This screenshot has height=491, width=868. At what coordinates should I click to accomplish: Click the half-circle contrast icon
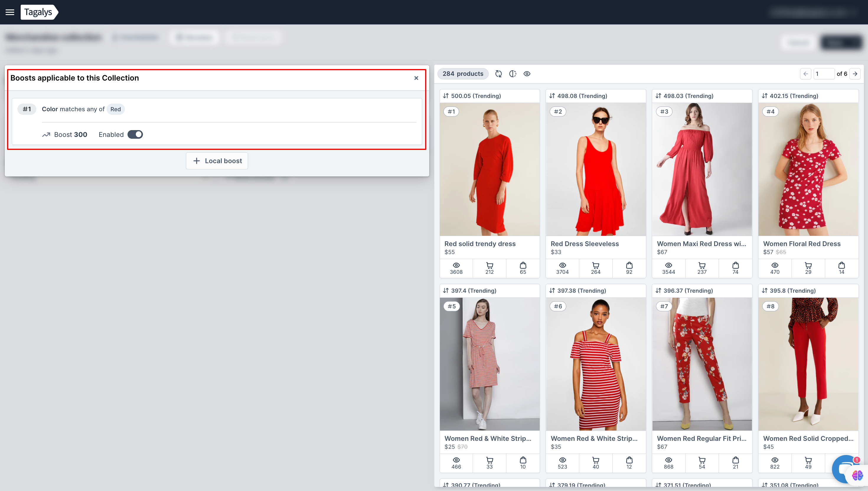click(513, 74)
